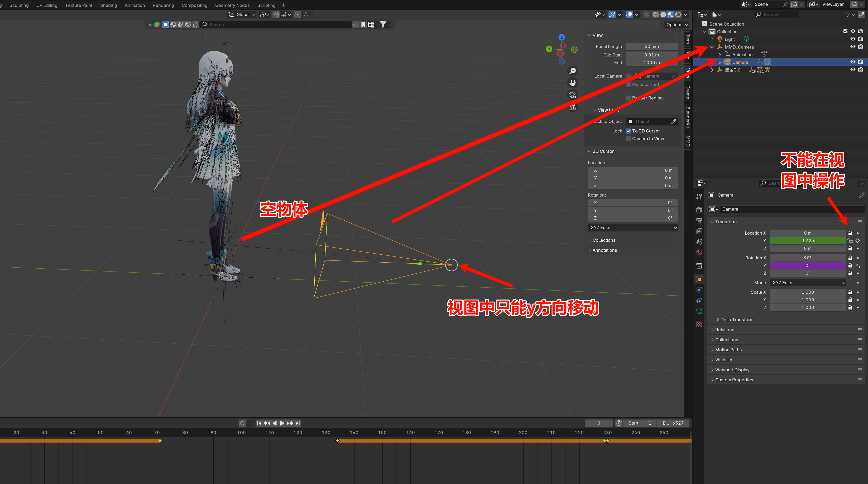Viewport: 868px width, 484px height.
Task: Open the World properties tab
Action: (699, 253)
